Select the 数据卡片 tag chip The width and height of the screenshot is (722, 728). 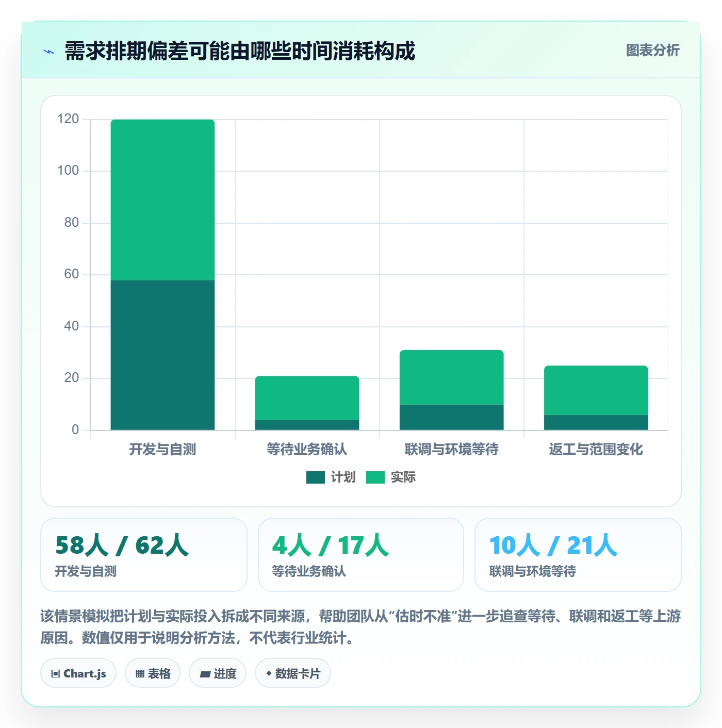[x=293, y=673]
